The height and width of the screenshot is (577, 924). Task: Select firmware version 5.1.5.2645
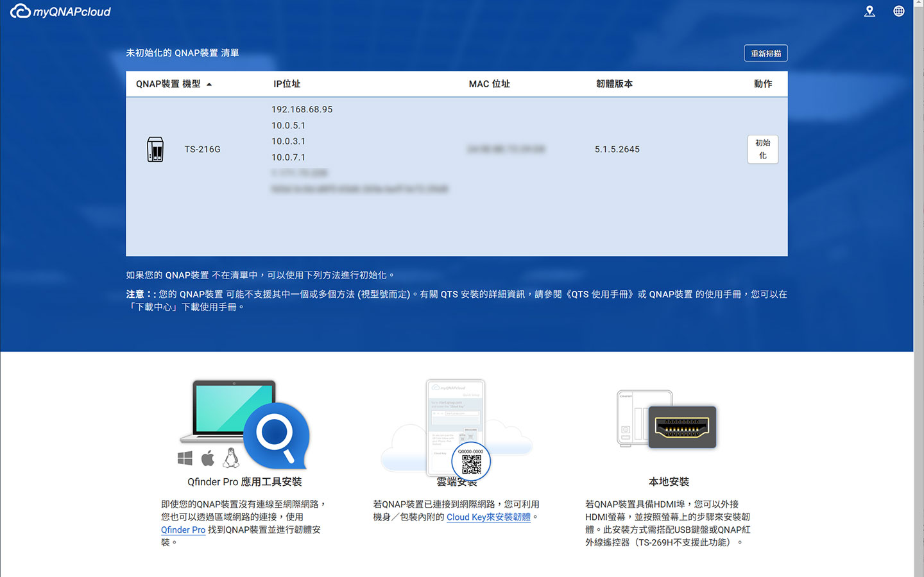click(617, 150)
